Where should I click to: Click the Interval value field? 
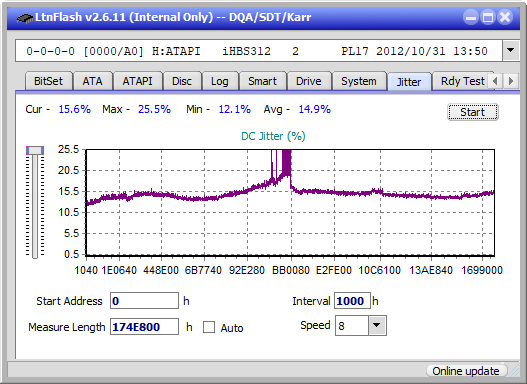352,300
